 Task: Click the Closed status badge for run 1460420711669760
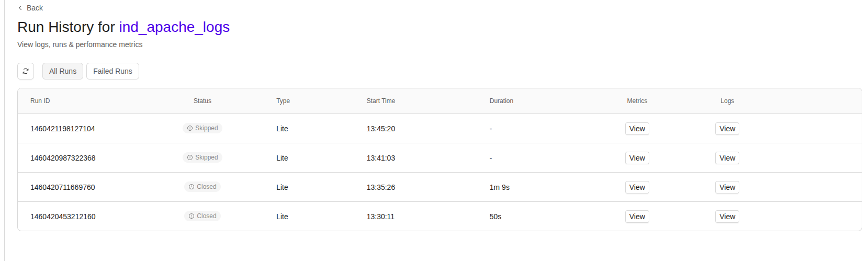[x=202, y=187]
